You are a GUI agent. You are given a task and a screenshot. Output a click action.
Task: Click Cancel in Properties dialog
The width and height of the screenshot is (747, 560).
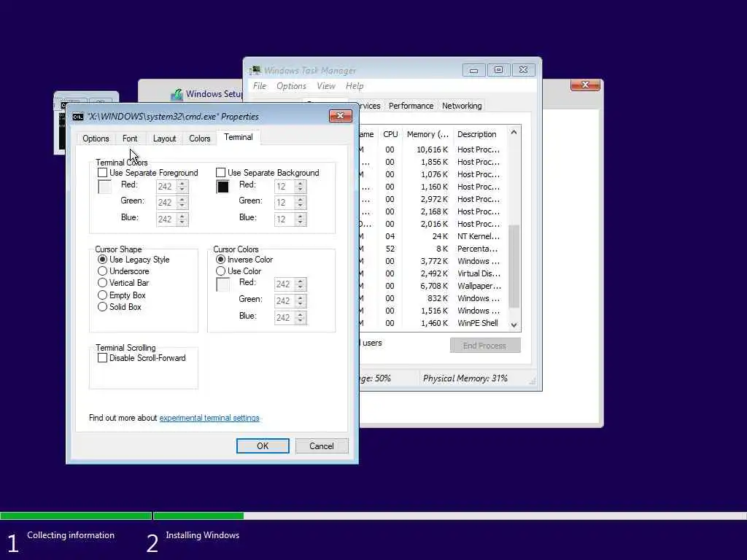tap(322, 446)
